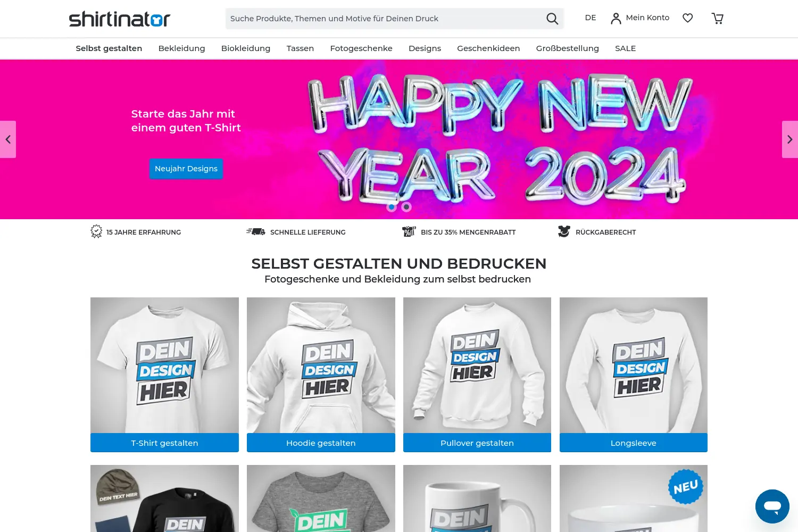Open the Fotogeschenke menu
This screenshot has width=798, height=532.
pos(361,48)
